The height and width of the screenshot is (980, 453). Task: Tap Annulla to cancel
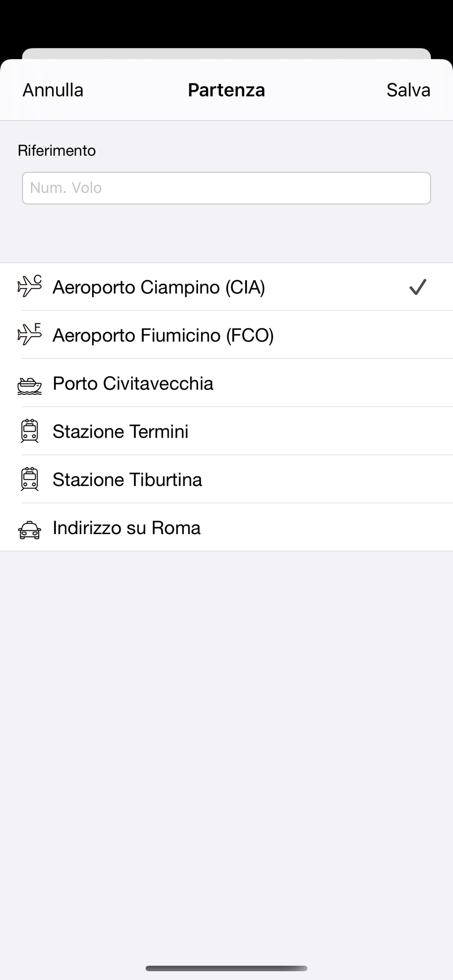[53, 90]
